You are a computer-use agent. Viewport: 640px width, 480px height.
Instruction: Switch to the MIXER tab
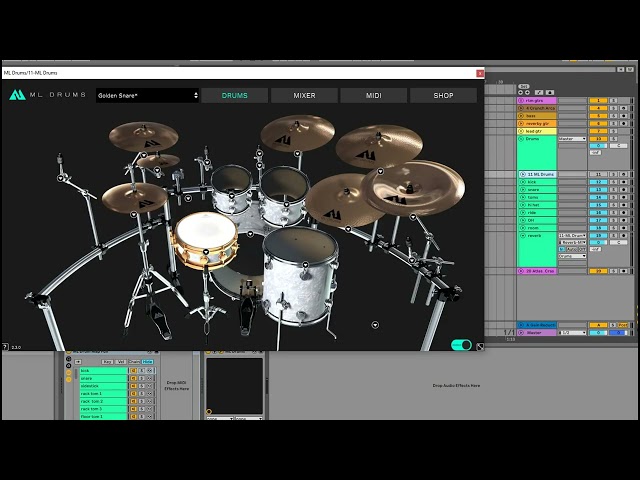(x=304, y=96)
